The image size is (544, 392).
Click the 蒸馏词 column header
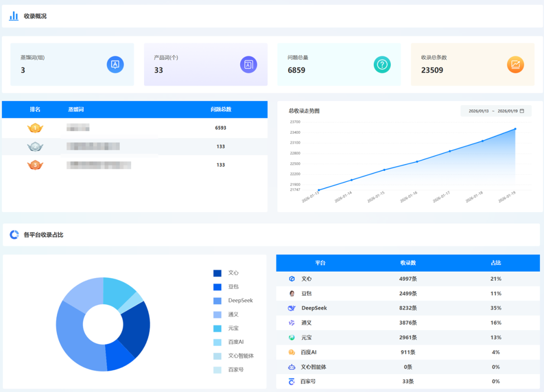[x=76, y=109]
